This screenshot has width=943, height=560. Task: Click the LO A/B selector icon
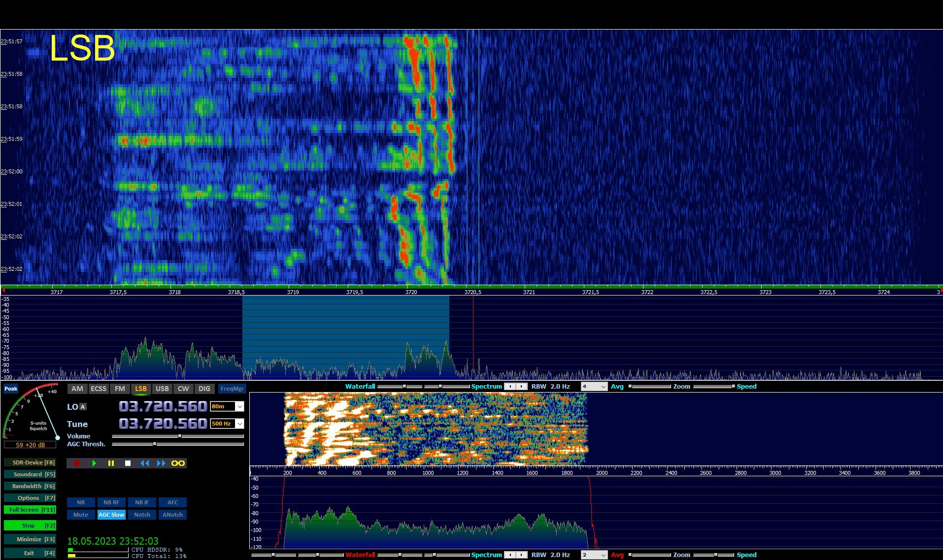83,407
